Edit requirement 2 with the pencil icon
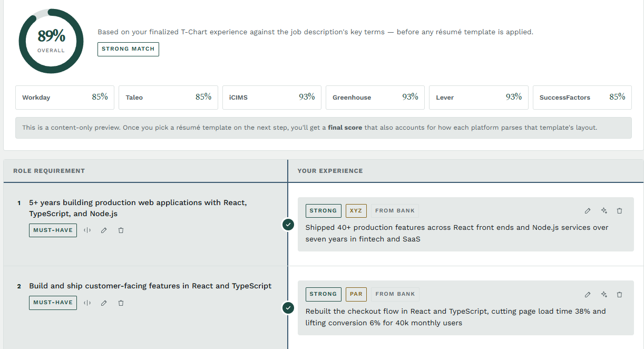The height and width of the screenshot is (349, 644). pos(104,303)
